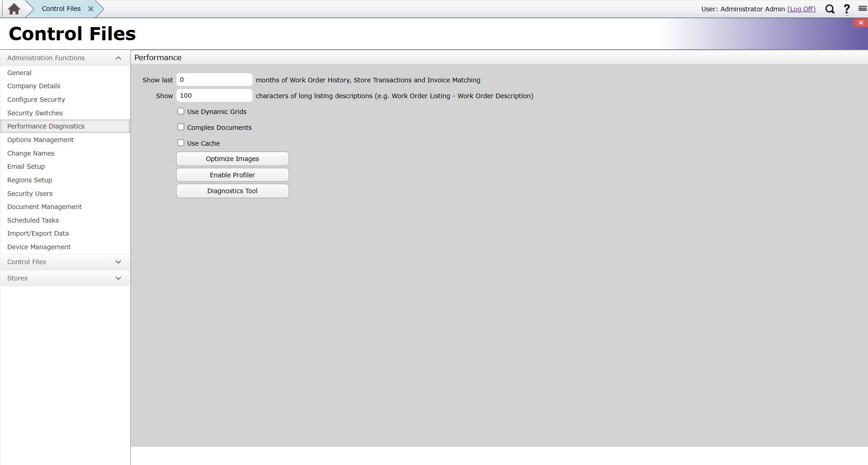Close the Control Files tab with X icon

pos(91,9)
